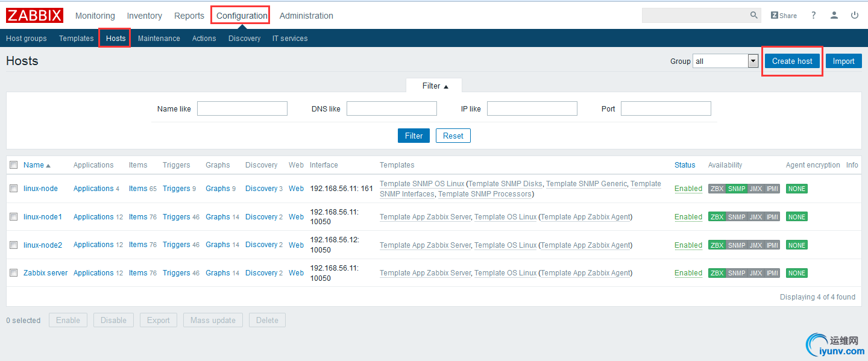Click NONE encryption badge for linux-node
Viewport: 868px width, 361px height.
pos(797,189)
